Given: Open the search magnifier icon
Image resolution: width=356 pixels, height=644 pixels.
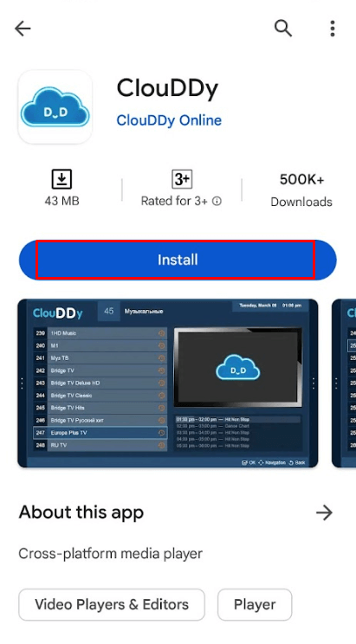Looking at the screenshot, I should tap(283, 29).
